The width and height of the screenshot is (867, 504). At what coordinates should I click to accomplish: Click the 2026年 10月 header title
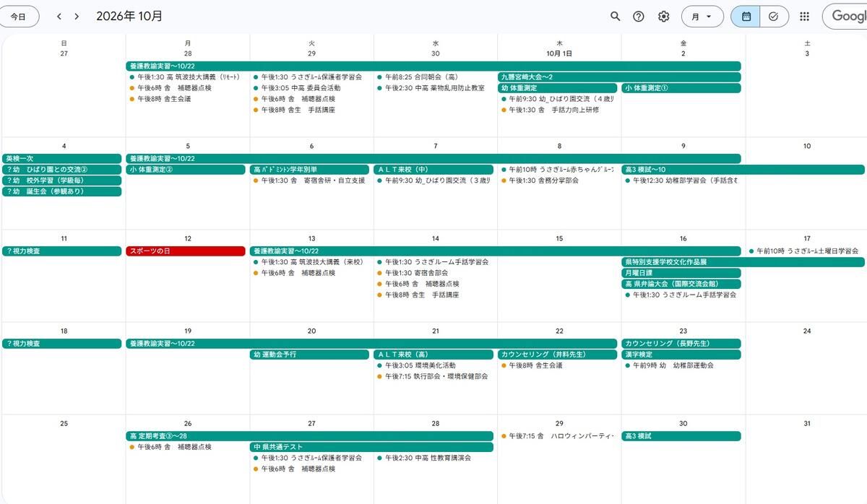click(129, 16)
